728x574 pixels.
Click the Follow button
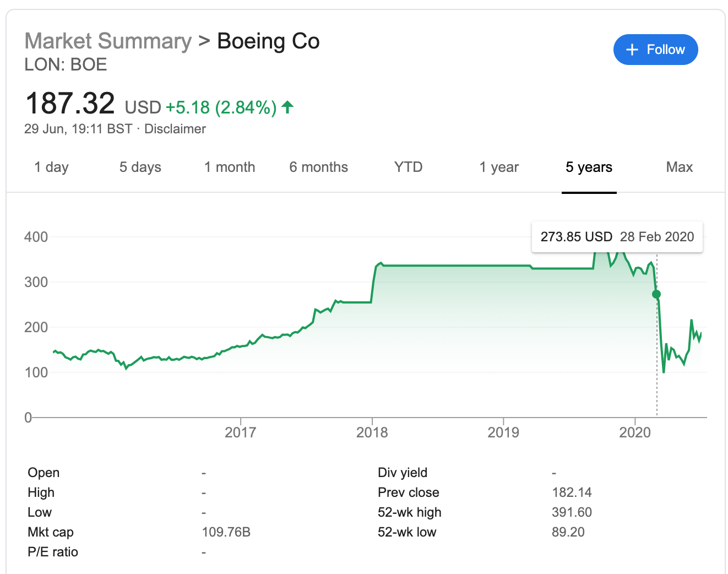click(655, 50)
